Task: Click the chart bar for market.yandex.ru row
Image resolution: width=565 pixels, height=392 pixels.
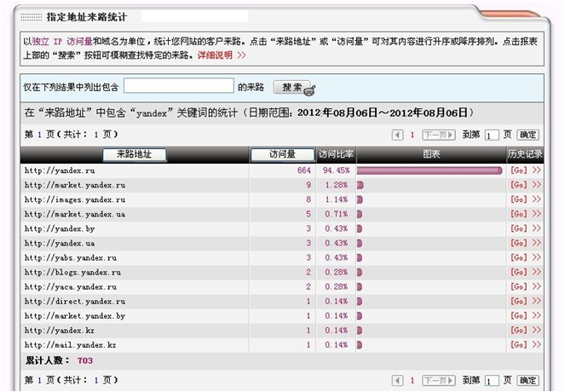Action: coord(360,185)
